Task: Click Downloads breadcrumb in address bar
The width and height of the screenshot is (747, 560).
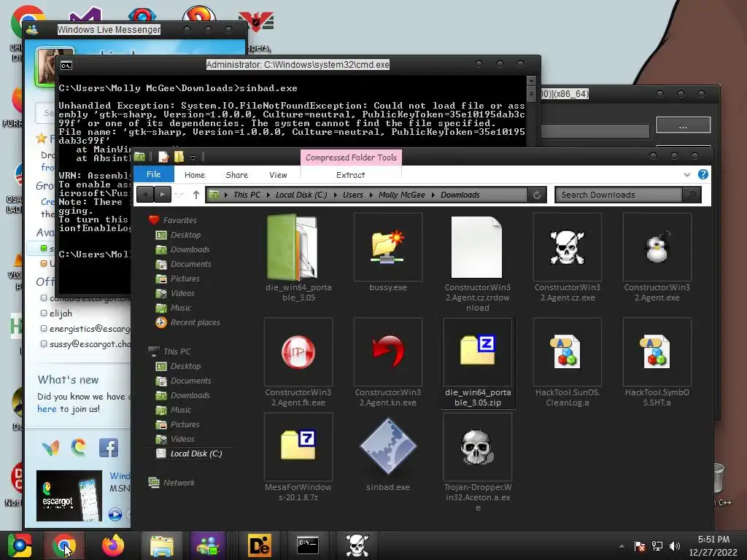Action: [x=460, y=195]
